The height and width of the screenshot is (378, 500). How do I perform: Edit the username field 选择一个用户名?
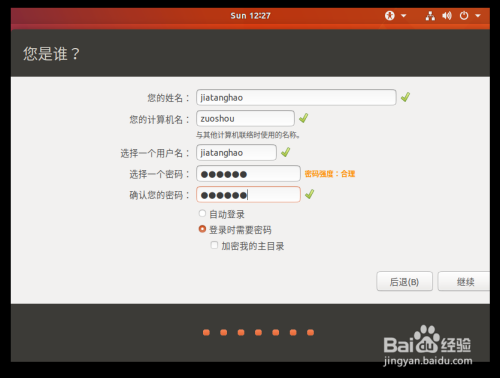tap(236, 153)
